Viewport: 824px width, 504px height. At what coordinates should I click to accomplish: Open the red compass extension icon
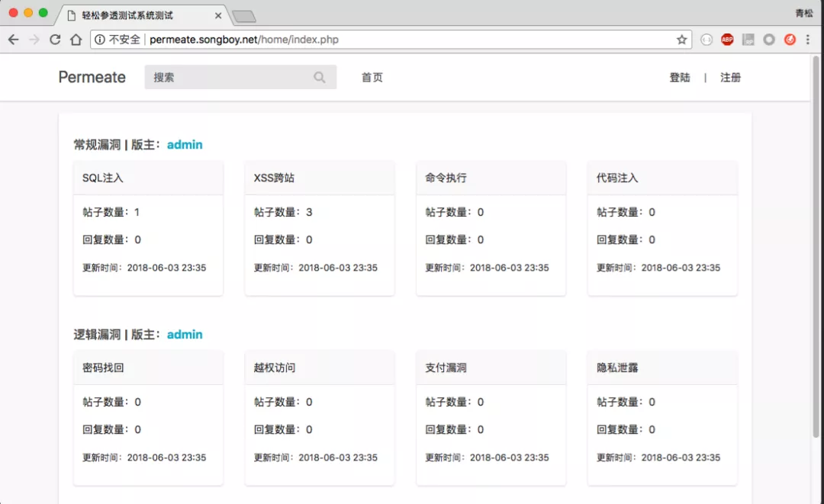click(x=790, y=40)
